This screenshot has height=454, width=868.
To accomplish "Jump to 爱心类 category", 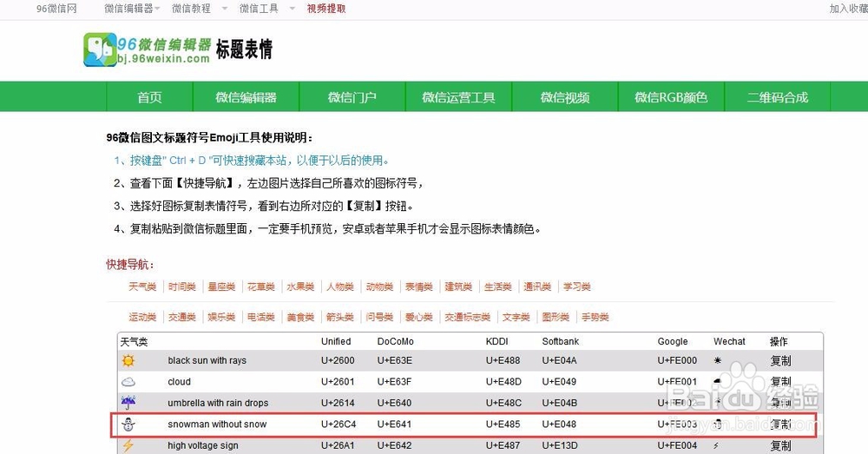I will pyautogui.click(x=419, y=317).
